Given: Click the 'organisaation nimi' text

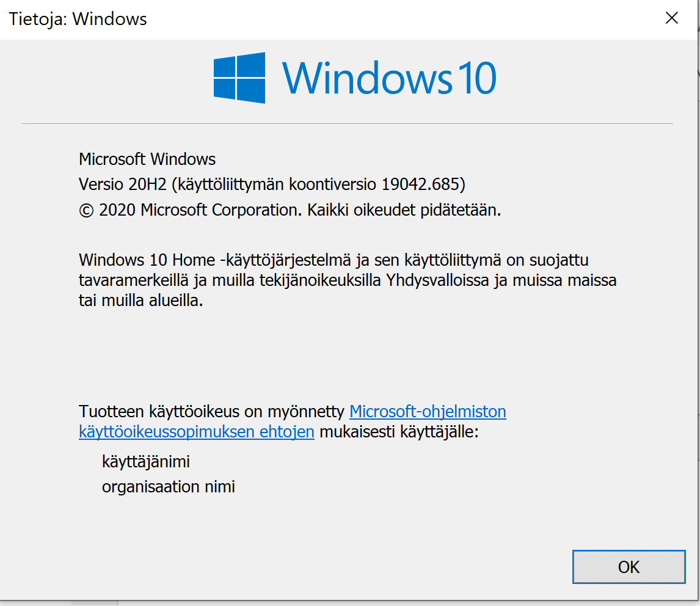Looking at the screenshot, I should (169, 487).
